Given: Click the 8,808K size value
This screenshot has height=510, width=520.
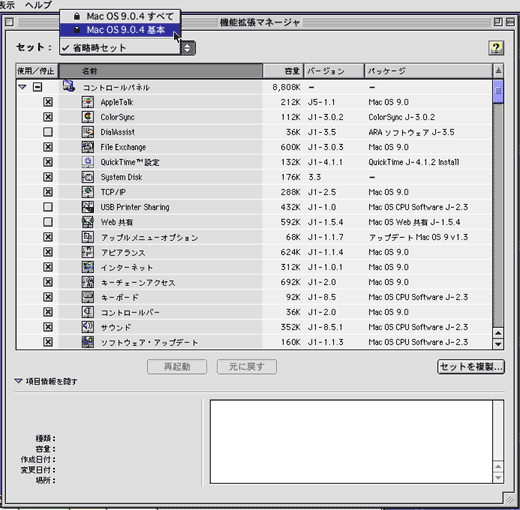Looking at the screenshot, I should [x=286, y=87].
